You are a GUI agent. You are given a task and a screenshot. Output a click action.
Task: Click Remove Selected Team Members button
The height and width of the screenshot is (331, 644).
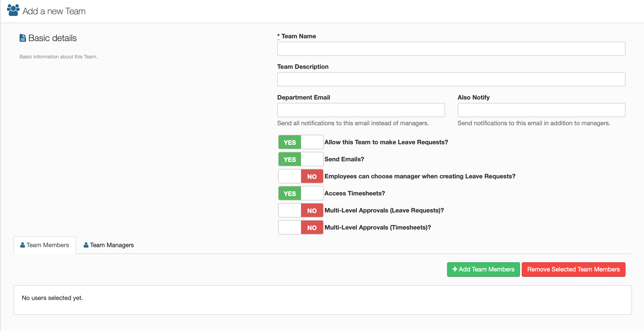click(573, 269)
